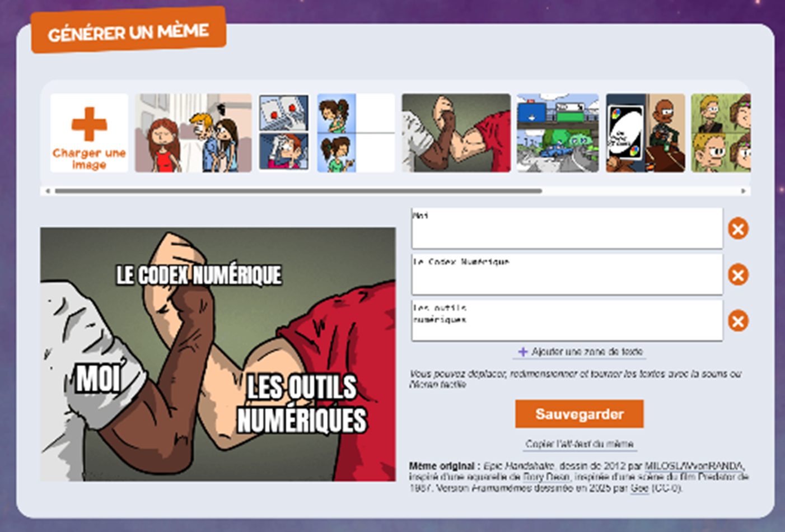Choose the highway exit car meme template

pos(557,133)
